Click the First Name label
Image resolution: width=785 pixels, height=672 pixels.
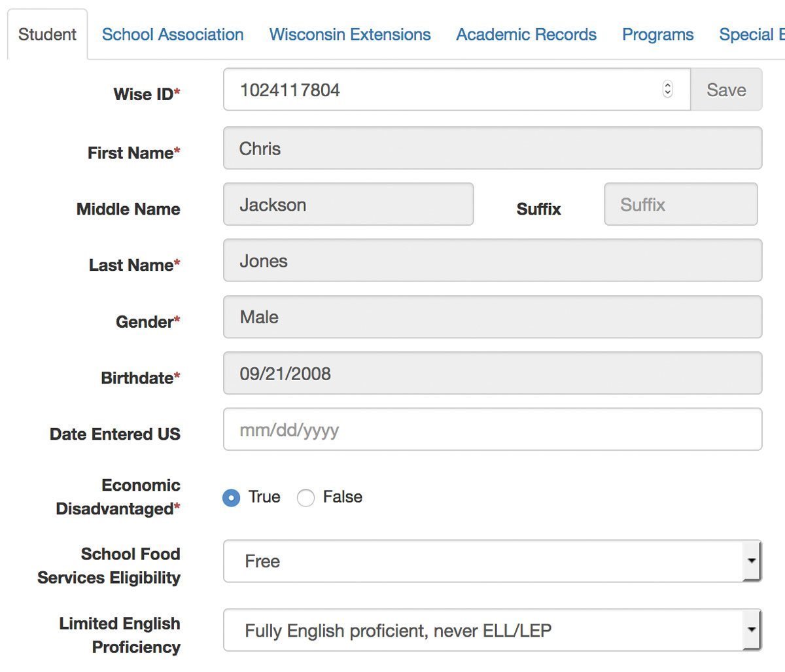[134, 153]
